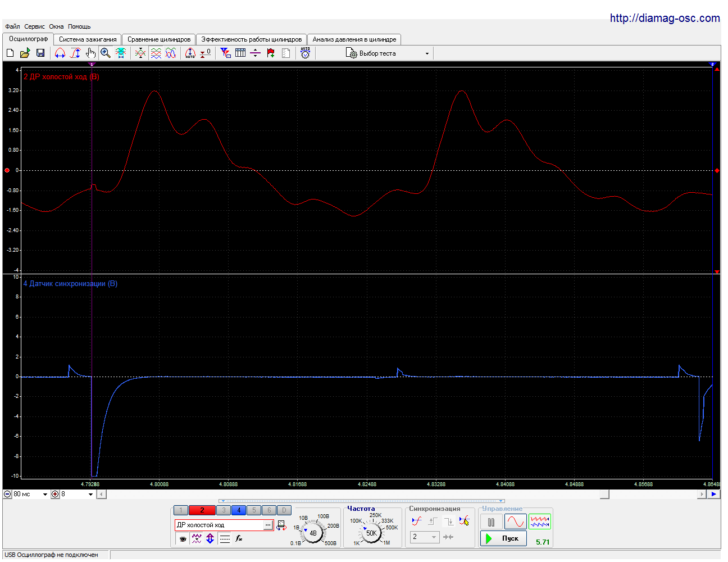The image size is (728, 562).
Task: Toggle the blue channel 4 button
Action: tap(239, 510)
